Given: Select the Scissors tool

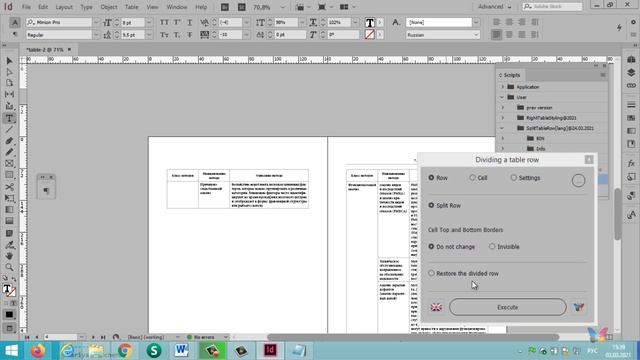Looking at the screenshot, I should 9,187.
